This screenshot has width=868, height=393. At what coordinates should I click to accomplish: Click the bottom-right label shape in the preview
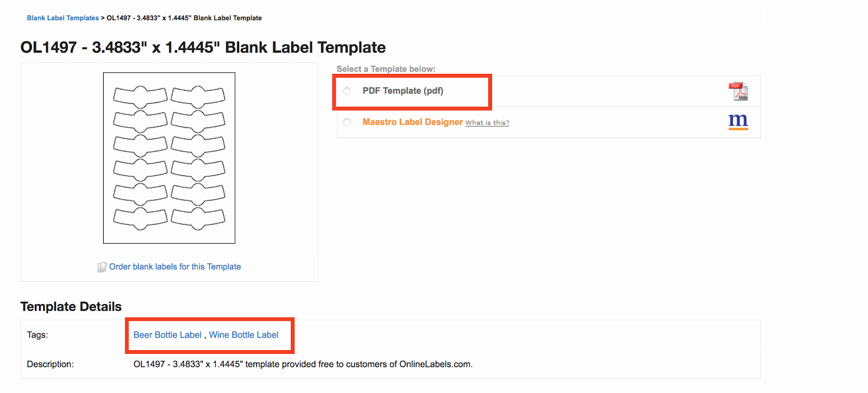pyautogui.click(x=198, y=218)
